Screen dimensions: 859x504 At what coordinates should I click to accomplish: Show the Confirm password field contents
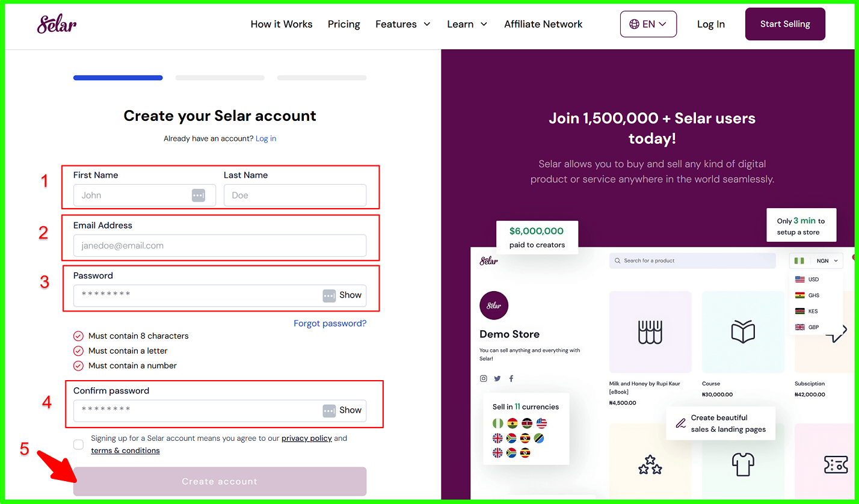pos(350,410)
